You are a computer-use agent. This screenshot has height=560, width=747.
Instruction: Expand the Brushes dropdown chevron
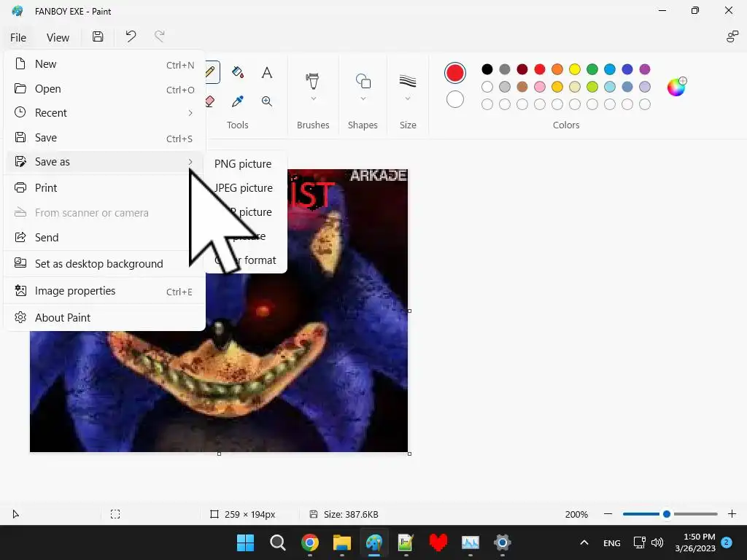coord(313,99)
